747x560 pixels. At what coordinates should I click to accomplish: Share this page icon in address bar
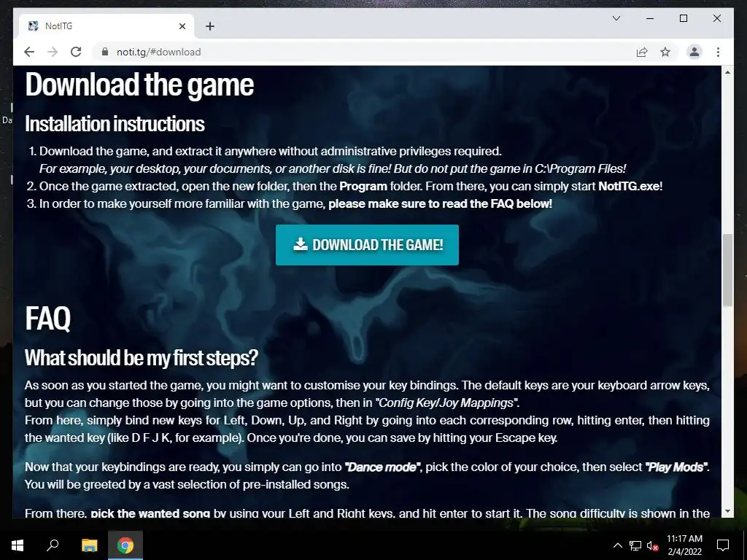coord(642,52)
